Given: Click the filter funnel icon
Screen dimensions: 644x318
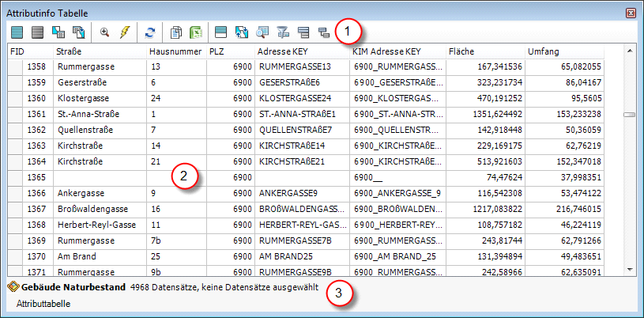Looking at the screenshot, I should (282, 32).
